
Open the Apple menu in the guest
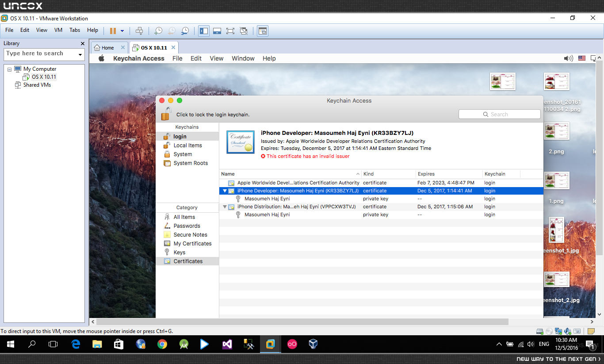[101, 58]
